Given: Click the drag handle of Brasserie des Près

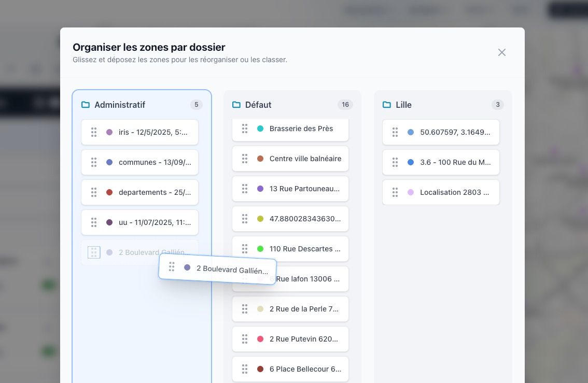Looking at the screenshot, I should (245, 129).
